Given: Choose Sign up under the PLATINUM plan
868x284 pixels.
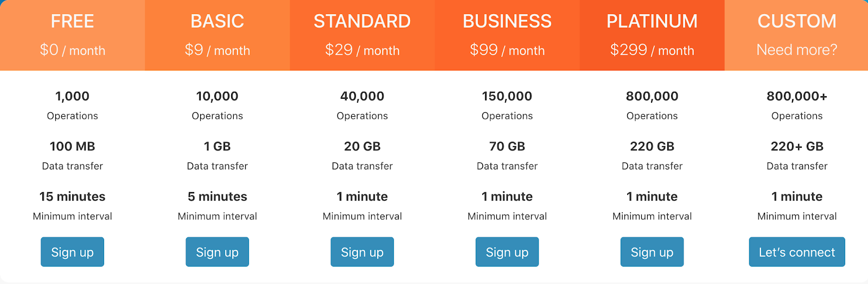Looking at the screenshot, I should (652, 252).
